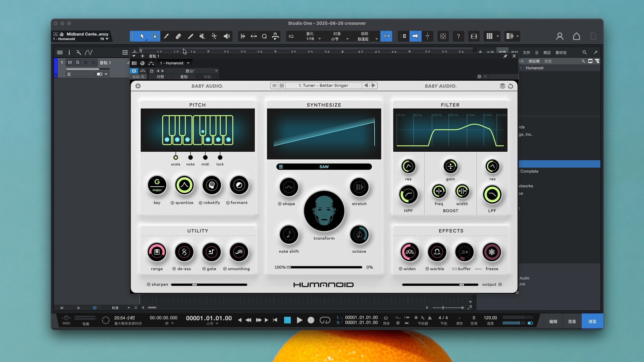Image resolution: width=644 pixels, height=362 pixels.
Task: Toggle the loop transport button
Action: [x=325, y=320]
